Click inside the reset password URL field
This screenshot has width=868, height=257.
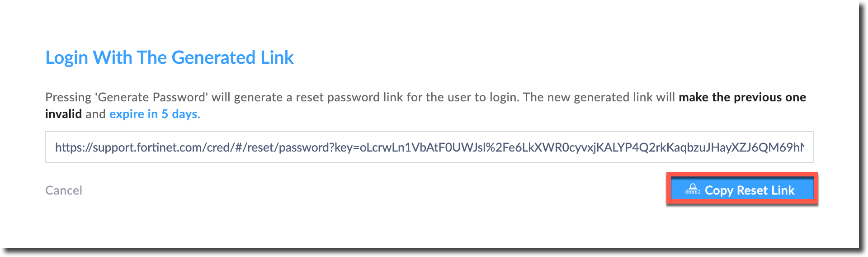429,148
